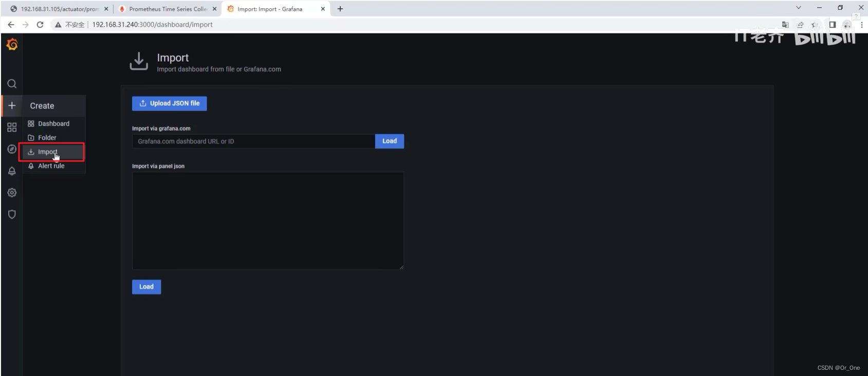
Task: Bookmark this page with the star icon
Action: click(x=815, y=25)
